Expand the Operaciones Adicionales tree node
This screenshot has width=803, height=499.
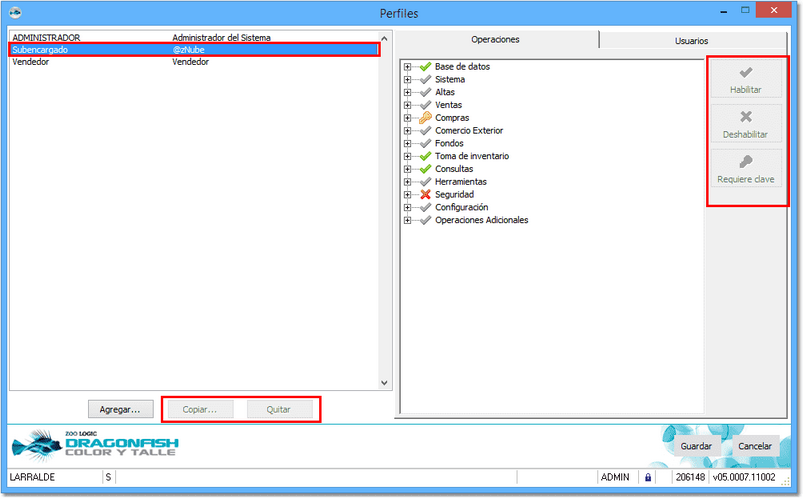pyautogui.click(x=407, y=220)
